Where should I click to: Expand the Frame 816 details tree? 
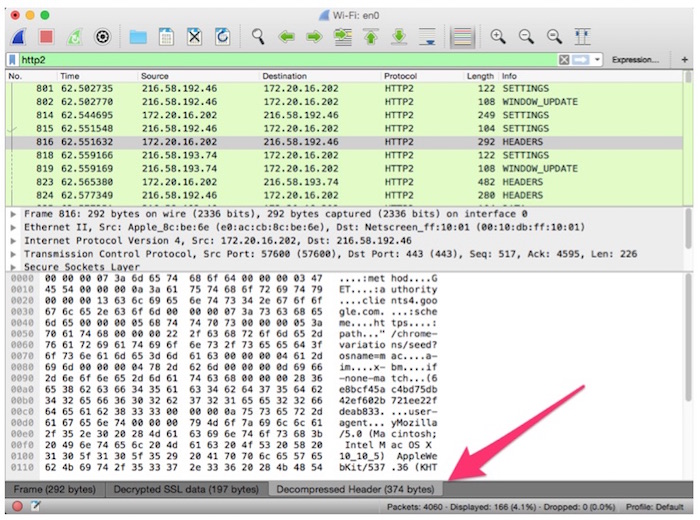13,214
